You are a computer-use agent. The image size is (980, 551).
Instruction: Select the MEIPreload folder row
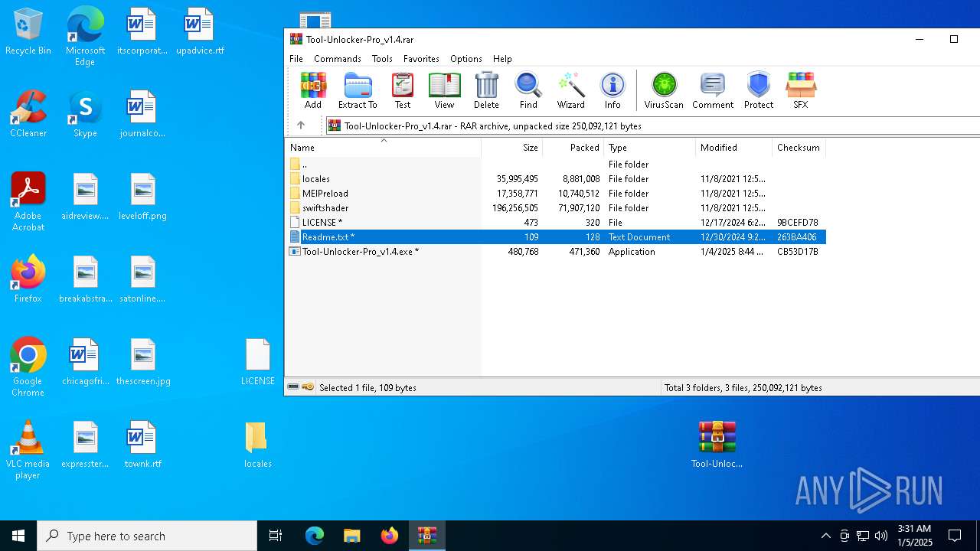coord(556,194)
